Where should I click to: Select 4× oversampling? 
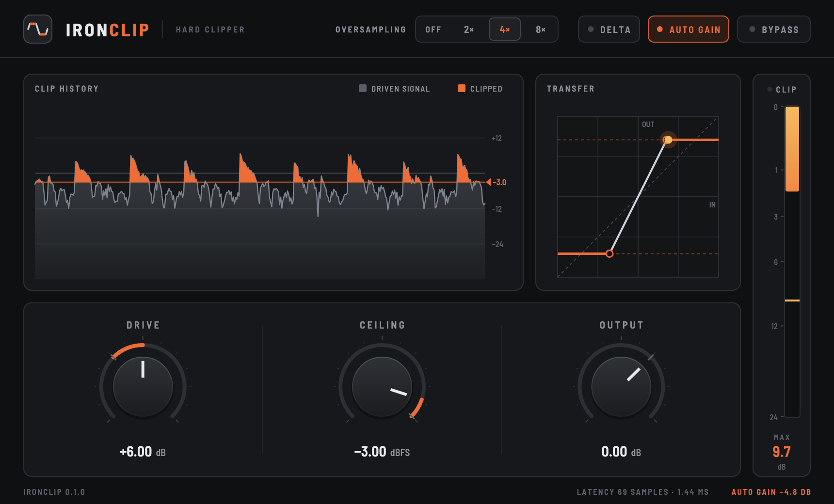click(505, 30)
